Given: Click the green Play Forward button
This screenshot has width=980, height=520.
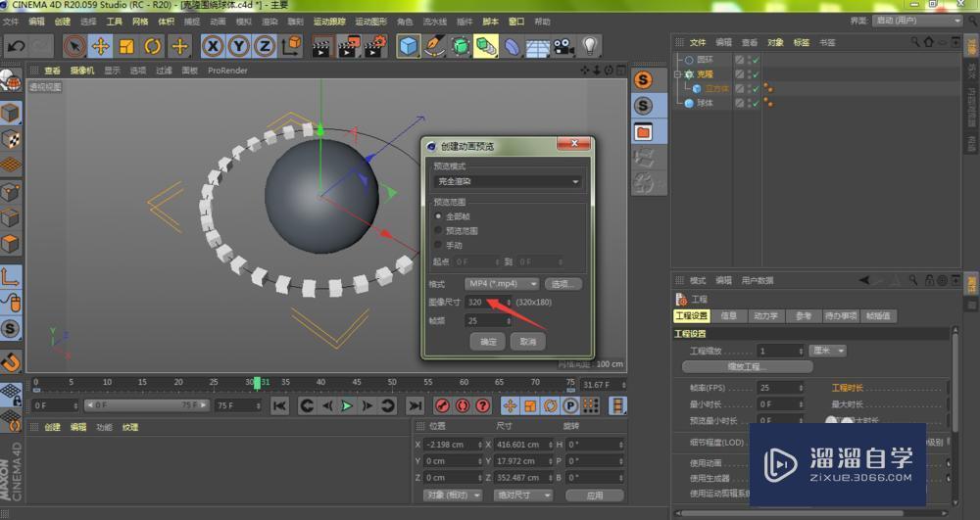Looking at the screenshot, I should coord(347,405).
